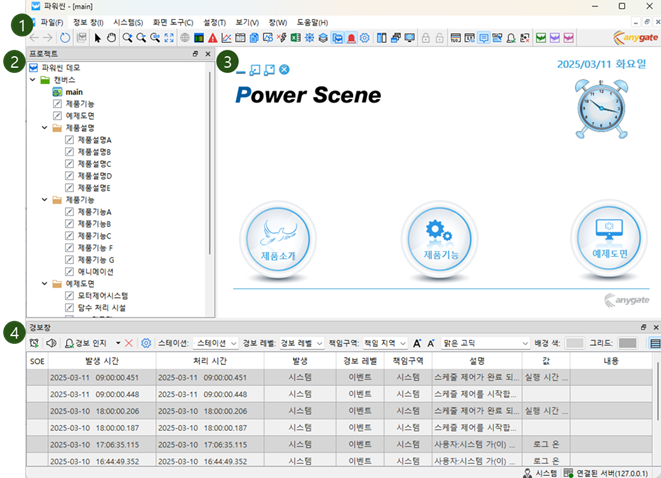Open the 스테이션 dropdown in alarm panel
Image resolution: width=661 pixels, height=478 pixels.
click(x=213, y=343)
